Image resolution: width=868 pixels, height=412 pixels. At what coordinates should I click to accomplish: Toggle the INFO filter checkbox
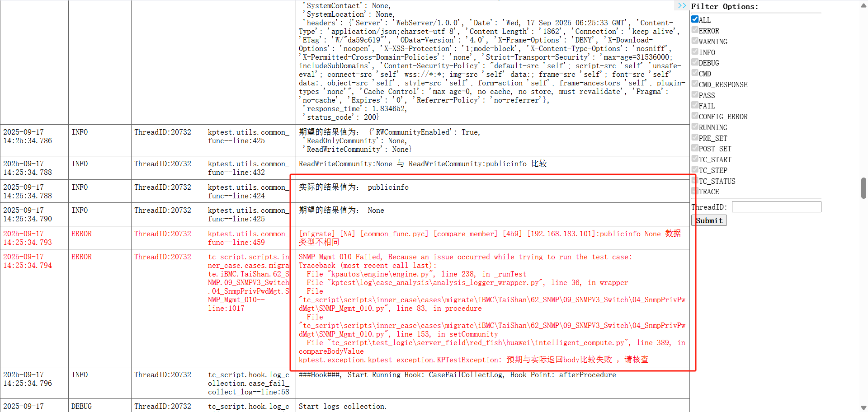[x=695, y=51]
